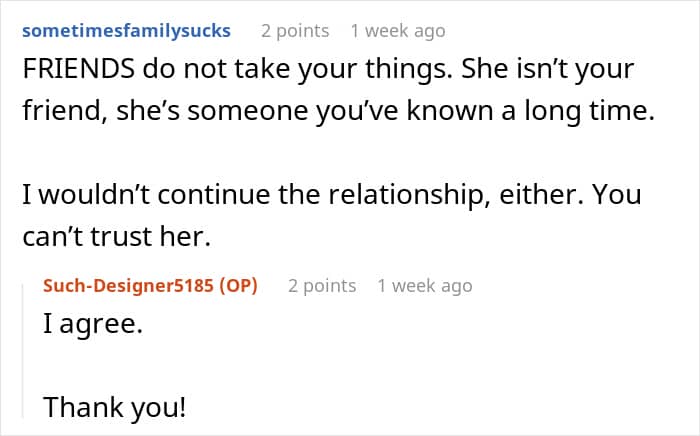Click the reply text "Thank you!"
The width and height of the screenshot is (700, 436).
(x=115, y=408)
